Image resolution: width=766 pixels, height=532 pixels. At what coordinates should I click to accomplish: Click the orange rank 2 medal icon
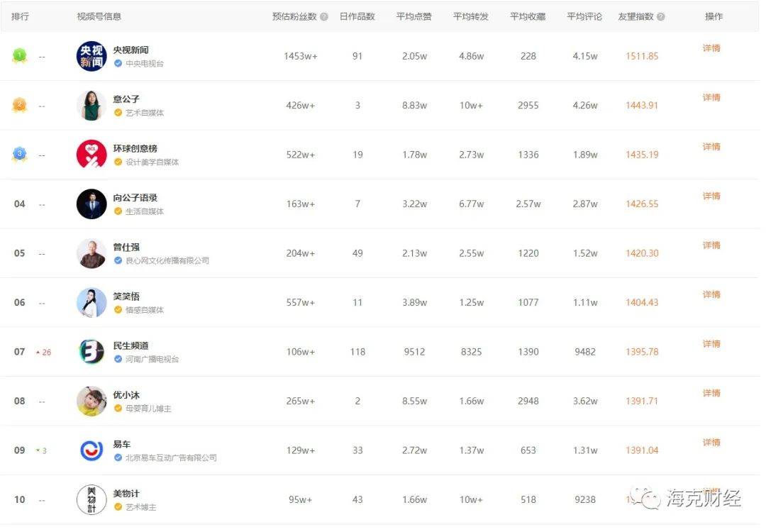pyautogui.click(x=19, y=105)
